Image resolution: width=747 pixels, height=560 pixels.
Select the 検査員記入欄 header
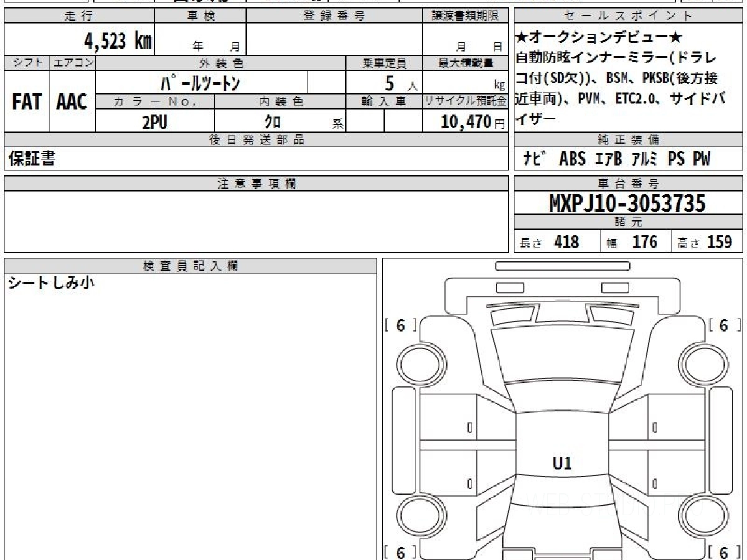(190, 266)
